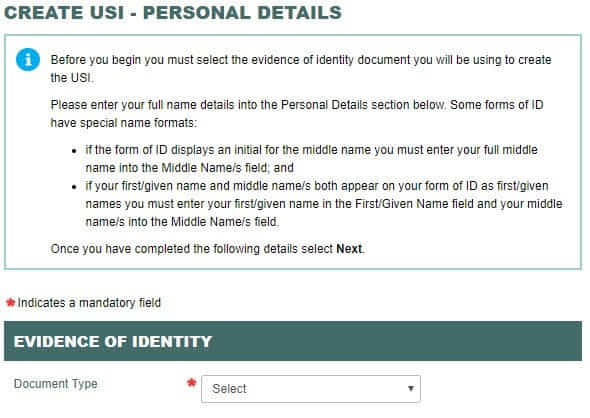
Task: Click the blue information icon
Action: click(x=28, y=60)
